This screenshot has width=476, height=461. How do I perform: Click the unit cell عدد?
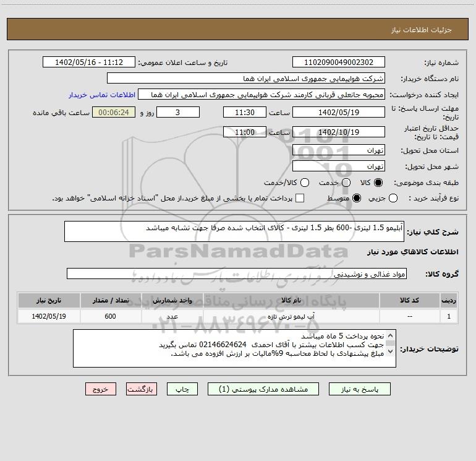pos(172,316)
